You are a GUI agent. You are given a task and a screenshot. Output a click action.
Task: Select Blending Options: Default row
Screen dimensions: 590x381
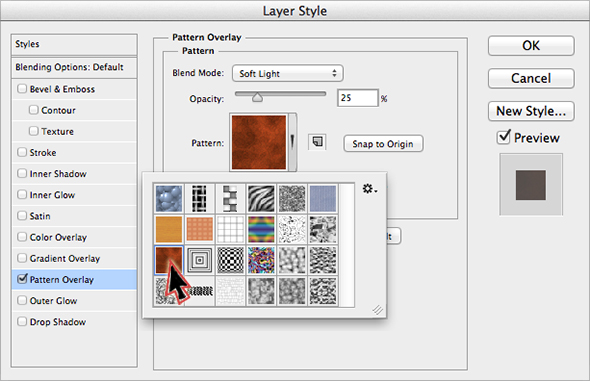tap(74, 67)
